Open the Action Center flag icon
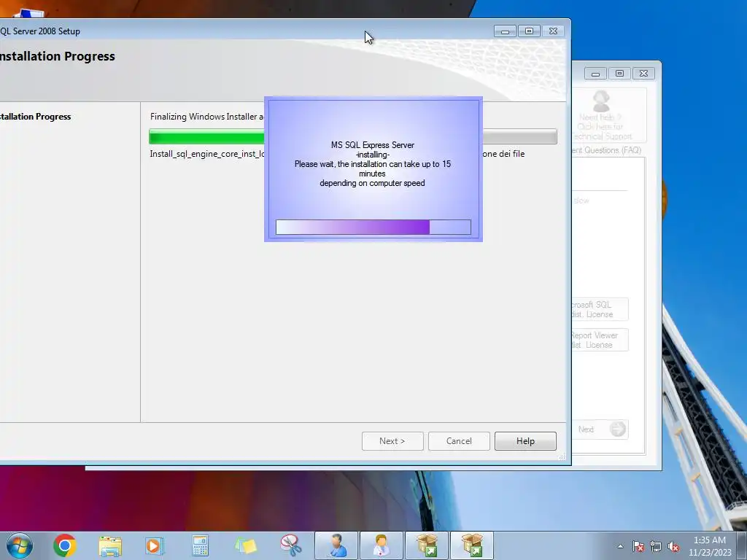747x560 pixels. (638, 546)
